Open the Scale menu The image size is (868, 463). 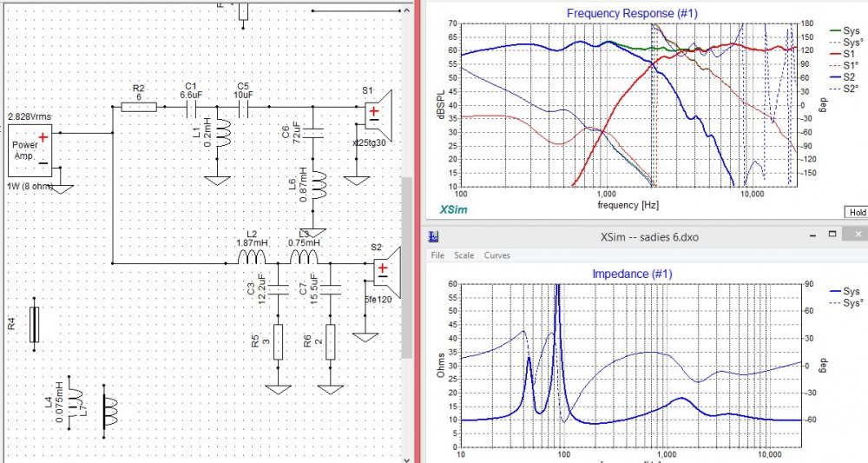pyautogui.click(x=464, y=255)
